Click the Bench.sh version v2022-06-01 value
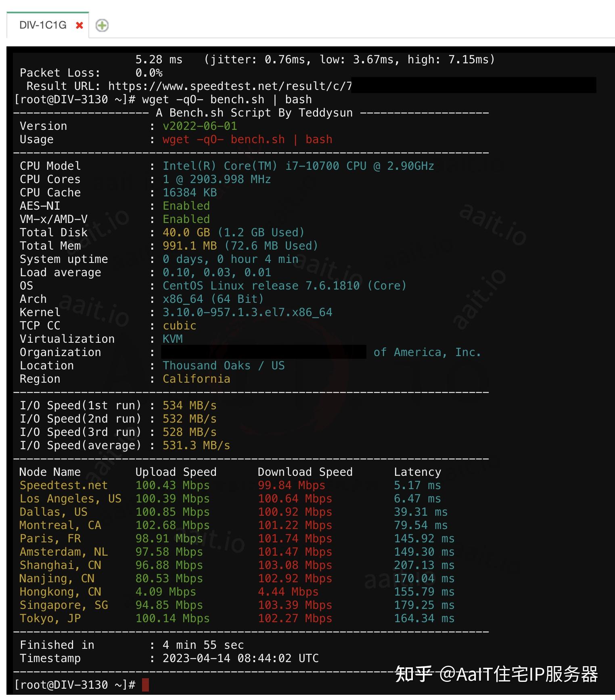Image resolution: width=615 pixels, height=700 pixels. coord(200,126)
